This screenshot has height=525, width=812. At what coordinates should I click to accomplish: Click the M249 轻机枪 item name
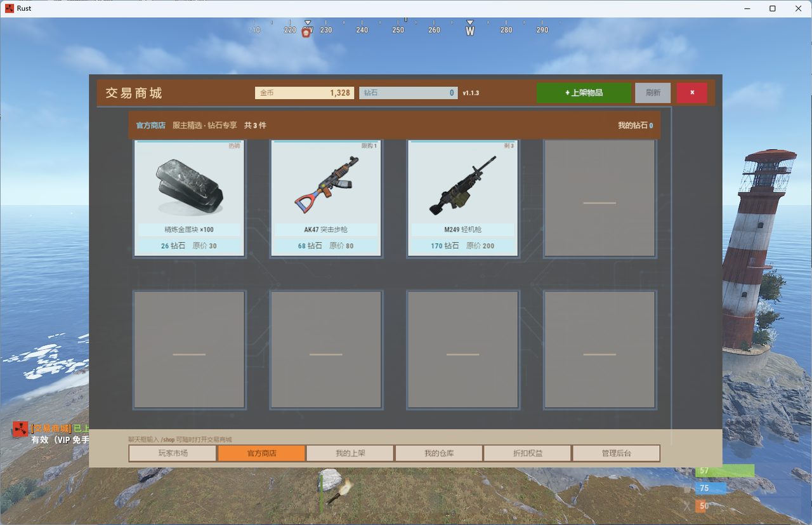pyautogui.click(x=462, y=230)
